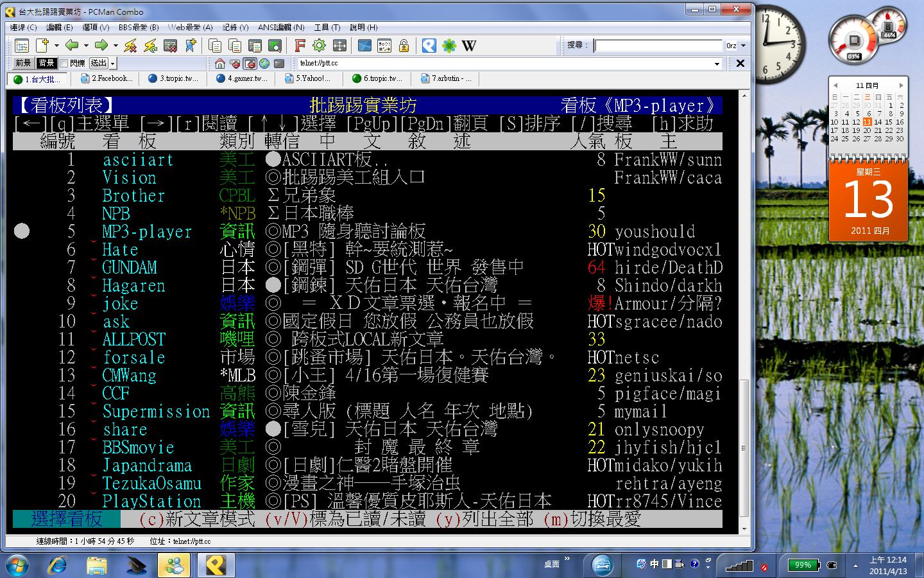The image size is (924, 578).
Task: Open the Windows Start button
Action: [17, 565]
